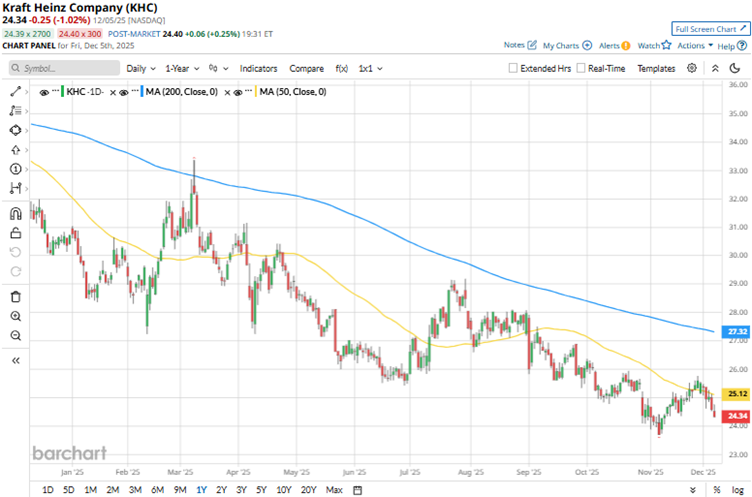Select the trend line drawing tool

(15, 90)
